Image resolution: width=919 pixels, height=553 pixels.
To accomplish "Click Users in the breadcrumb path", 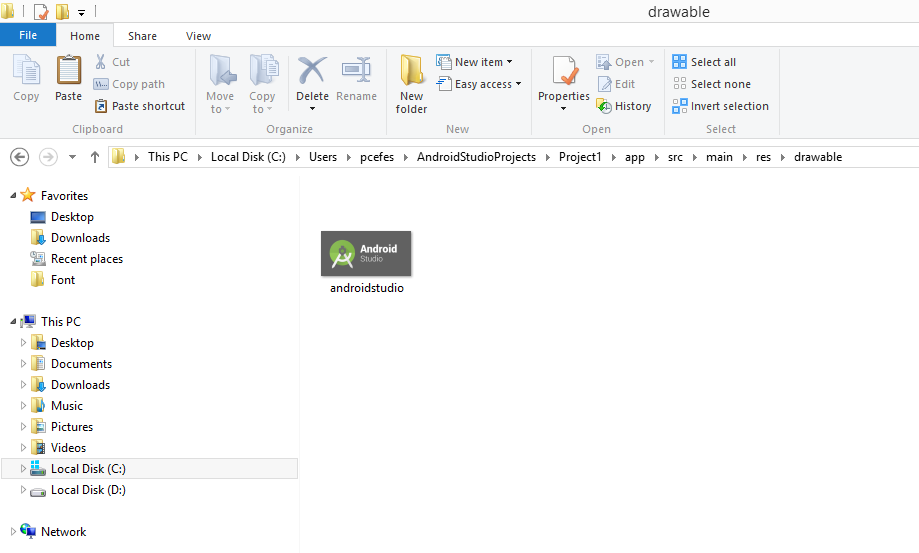I will (323, 157).
